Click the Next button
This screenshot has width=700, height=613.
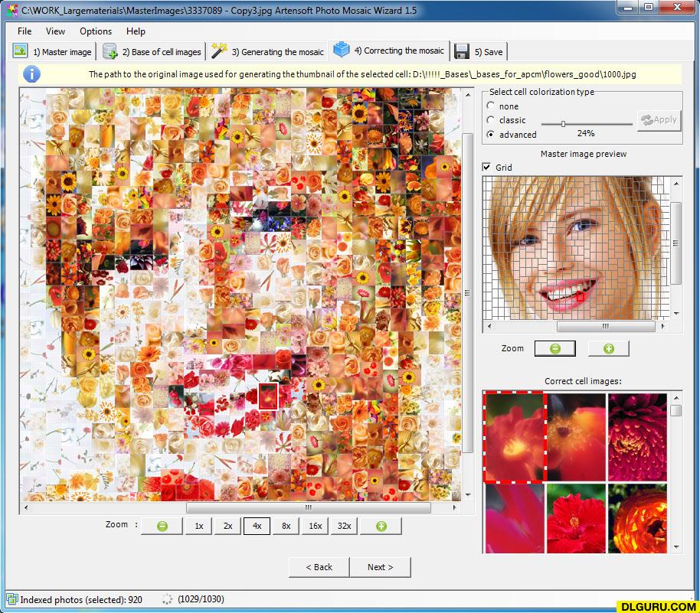pyautogui.click(x=381, y=567)
